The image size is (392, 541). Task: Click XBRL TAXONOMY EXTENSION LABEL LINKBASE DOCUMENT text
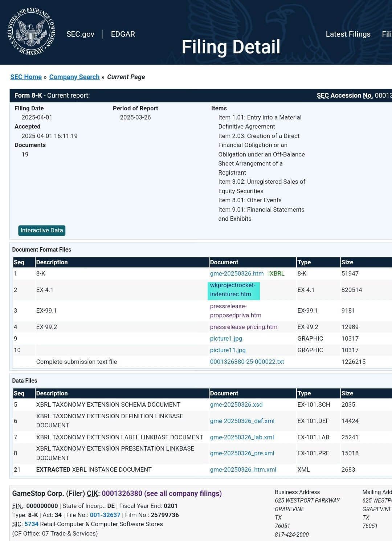pyautogui.click(x=119, y=438)
